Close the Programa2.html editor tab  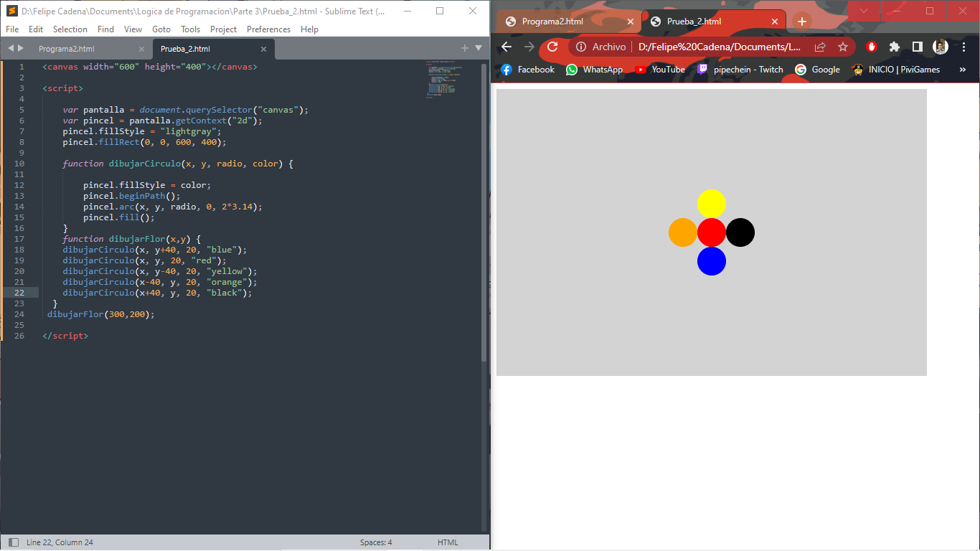(141, 49)
